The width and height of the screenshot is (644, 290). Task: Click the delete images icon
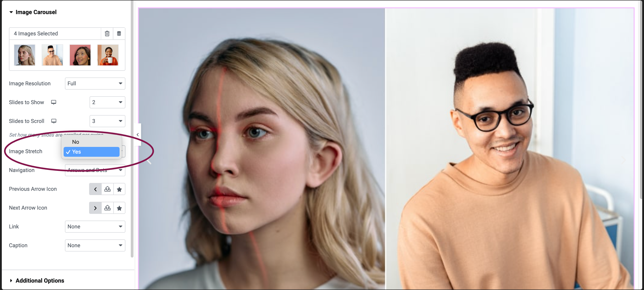click(x=107, y=33)
